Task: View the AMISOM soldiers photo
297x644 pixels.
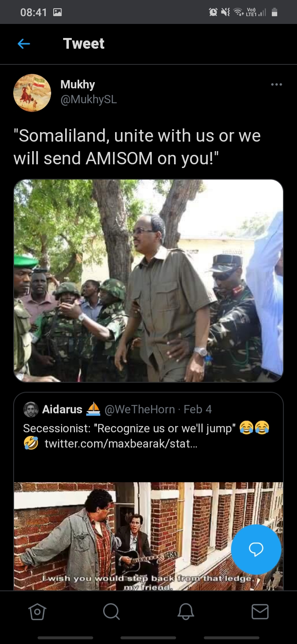Action: (148, 281)
